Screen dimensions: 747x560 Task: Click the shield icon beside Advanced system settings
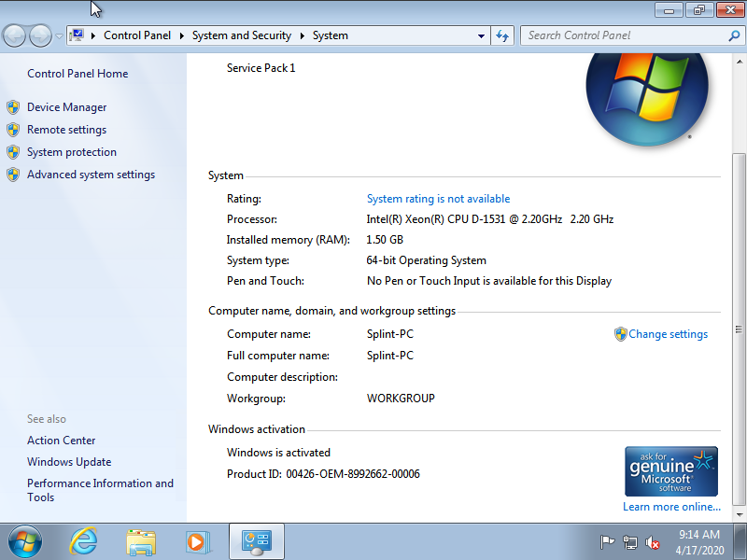13,175
